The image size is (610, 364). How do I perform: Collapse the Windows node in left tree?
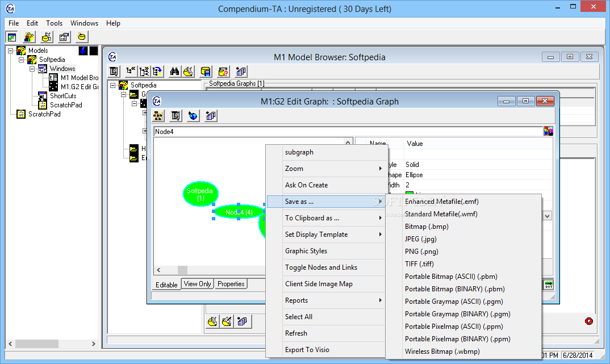pyautogui.click(x=32, y=69)
